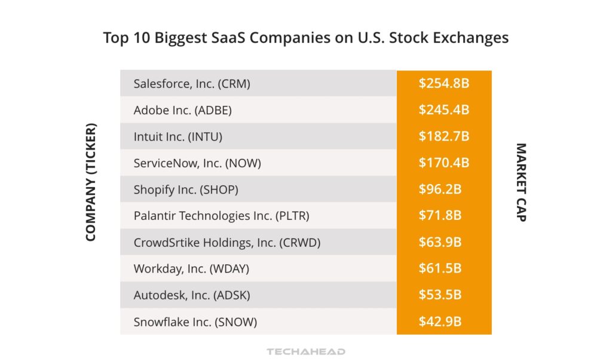Select the $245.4B market cap cell
This screenshot has width=612, height=364.
click(x=443, y=110)
